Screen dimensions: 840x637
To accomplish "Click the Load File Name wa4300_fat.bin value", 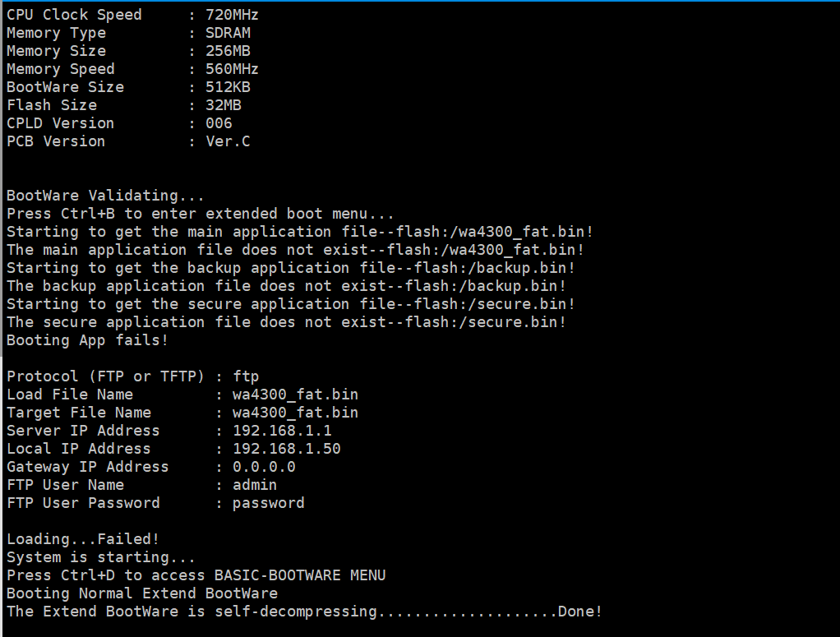I will coord(295,395).
